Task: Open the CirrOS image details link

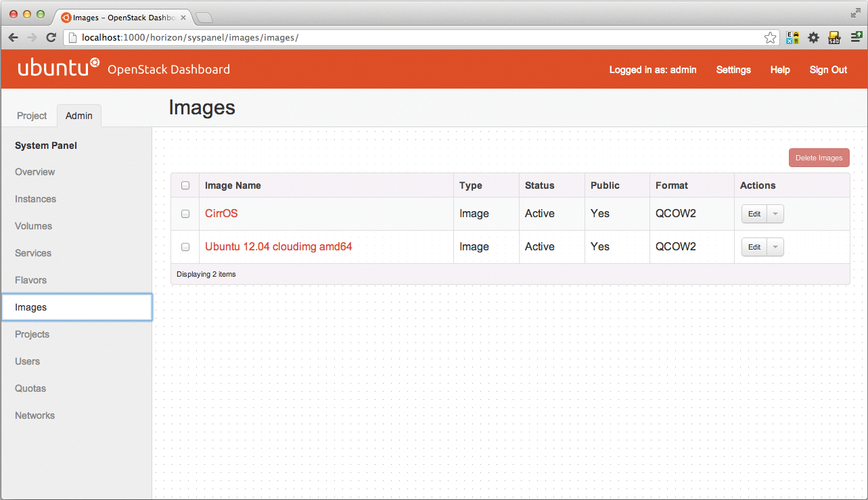Action: pyautogui.click(x=221, y=213)
